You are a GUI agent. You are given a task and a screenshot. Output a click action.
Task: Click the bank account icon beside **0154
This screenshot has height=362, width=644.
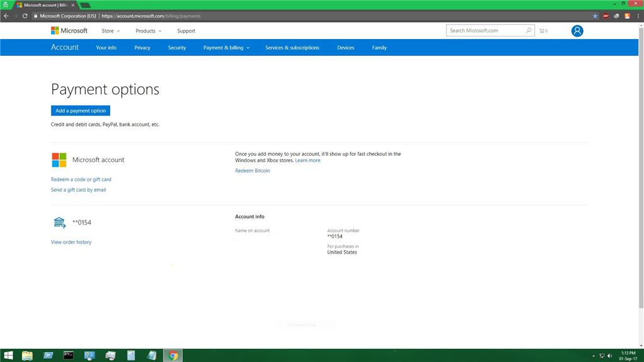tap(60, 222)
